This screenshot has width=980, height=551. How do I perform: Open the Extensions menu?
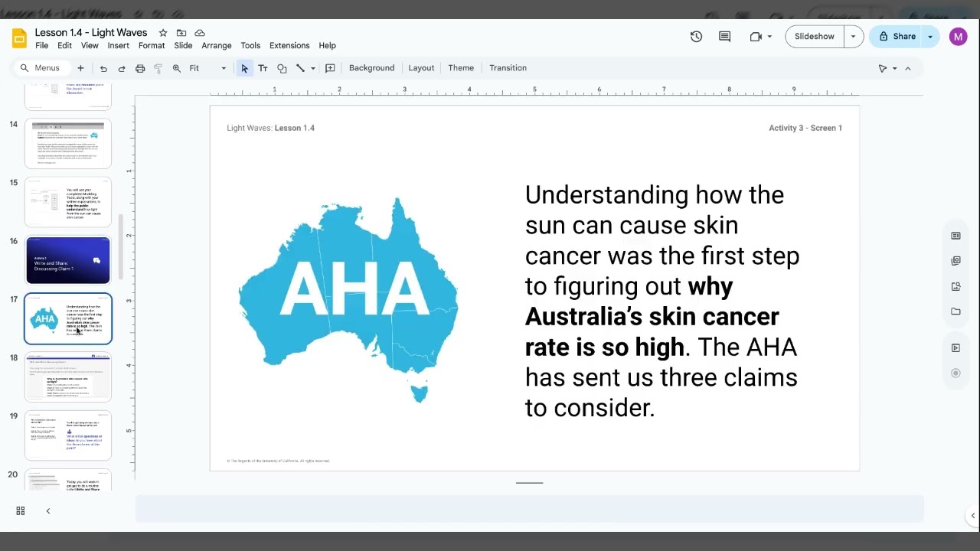289,46
